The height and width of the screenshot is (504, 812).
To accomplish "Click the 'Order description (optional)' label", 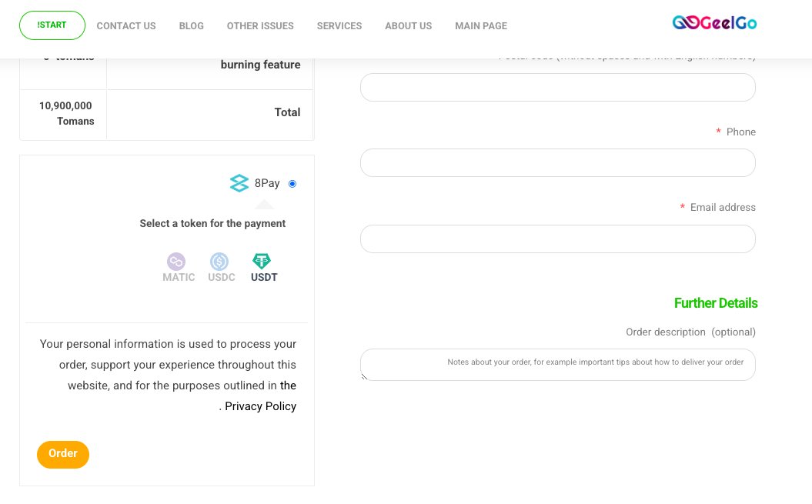I will tap(691, 332).
